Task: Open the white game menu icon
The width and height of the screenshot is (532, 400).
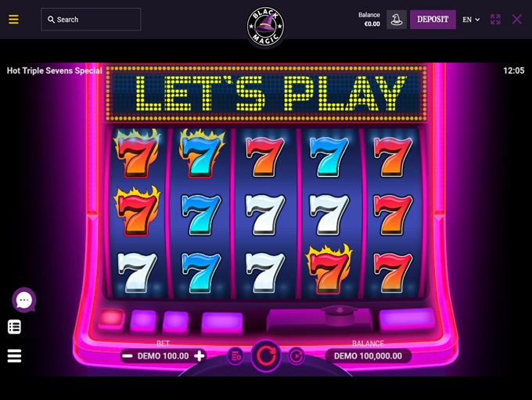Action: pyautogui.click(x=14, y=356)
